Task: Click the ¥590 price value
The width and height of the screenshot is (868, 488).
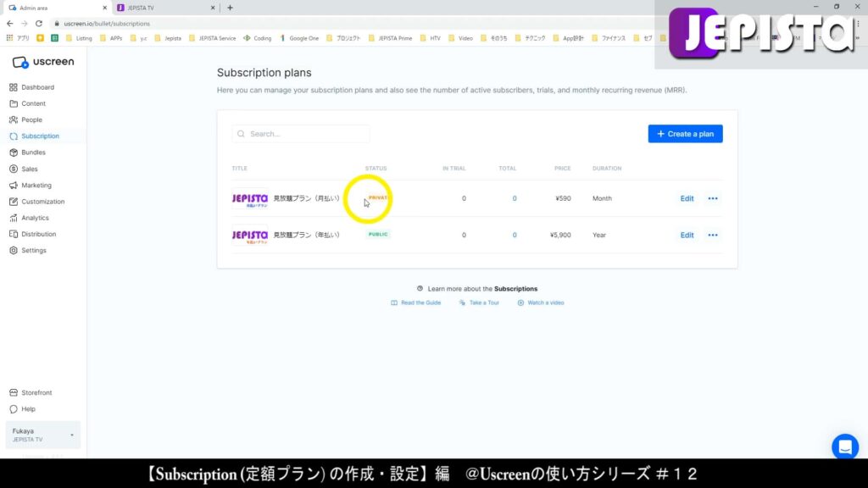Action: click(x=563, y=198)
